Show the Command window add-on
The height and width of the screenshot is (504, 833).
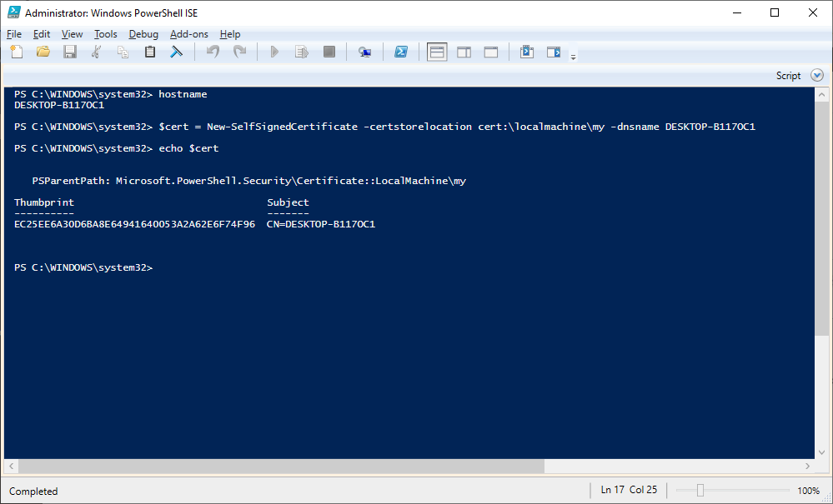[526, 52]
